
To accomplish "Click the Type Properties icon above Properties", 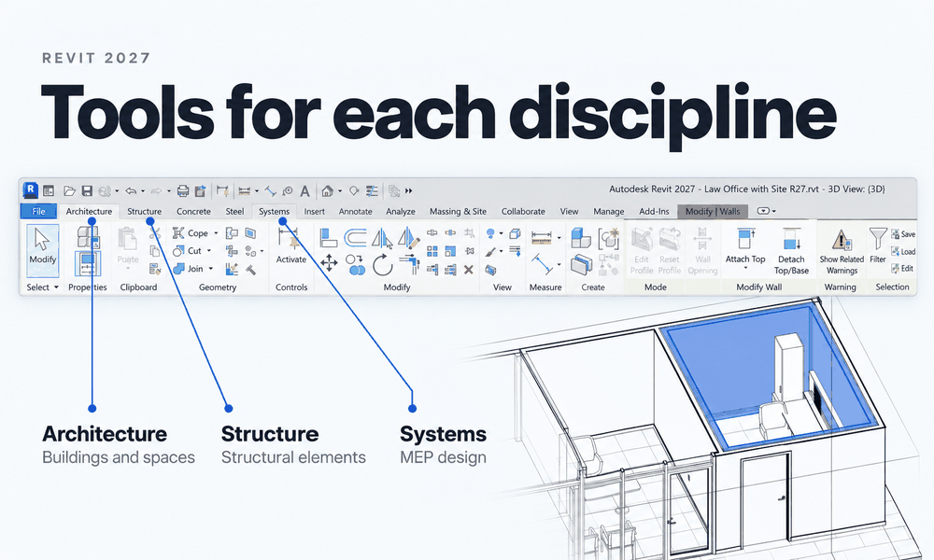I will coord(88,237).
